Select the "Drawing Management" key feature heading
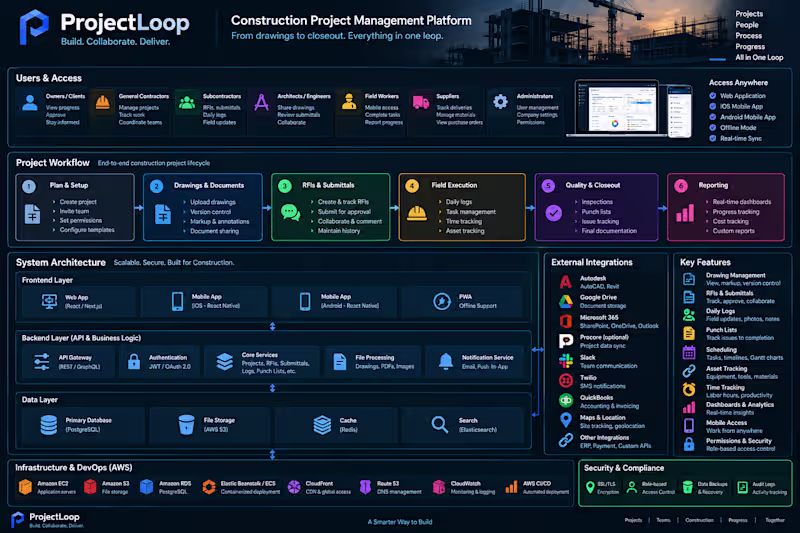This screenshot has width=800, height=533. (736, 275)
